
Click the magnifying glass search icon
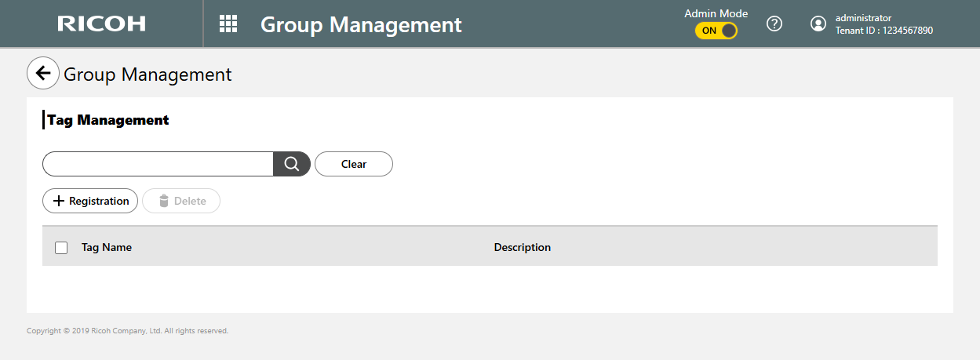click(292, 164)
